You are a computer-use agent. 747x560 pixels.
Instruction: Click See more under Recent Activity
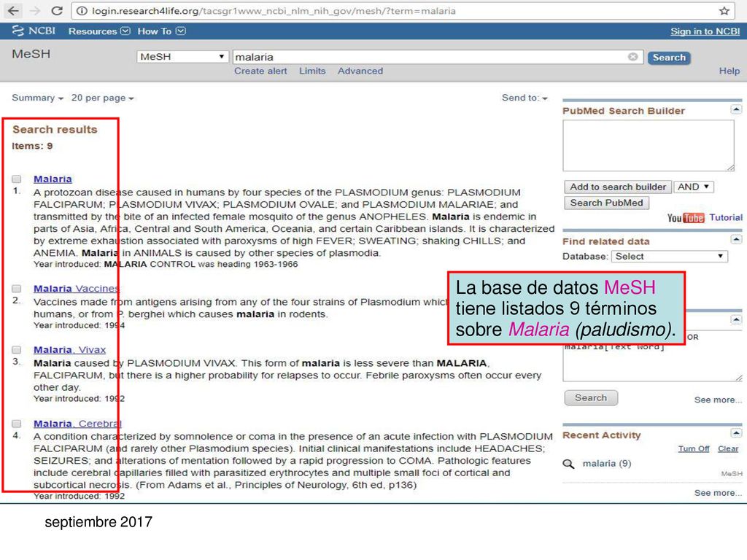tap(718, 493)
